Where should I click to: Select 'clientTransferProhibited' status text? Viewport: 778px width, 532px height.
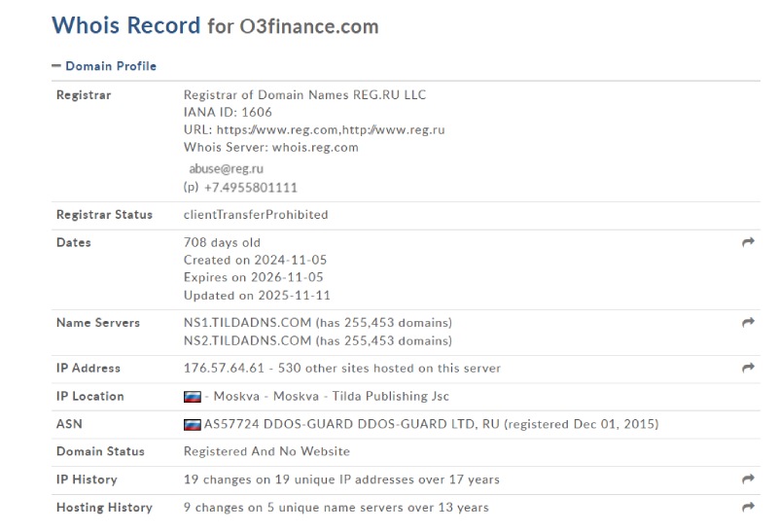[256, 215]
